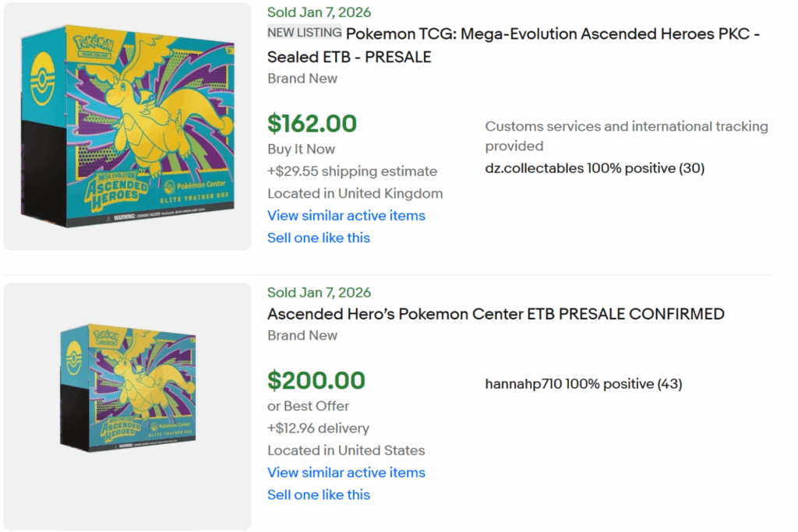The image size is (798, 532).
Task: Click Sell one like this under hannahp710's listing
Action: click(x=319, y=495)
